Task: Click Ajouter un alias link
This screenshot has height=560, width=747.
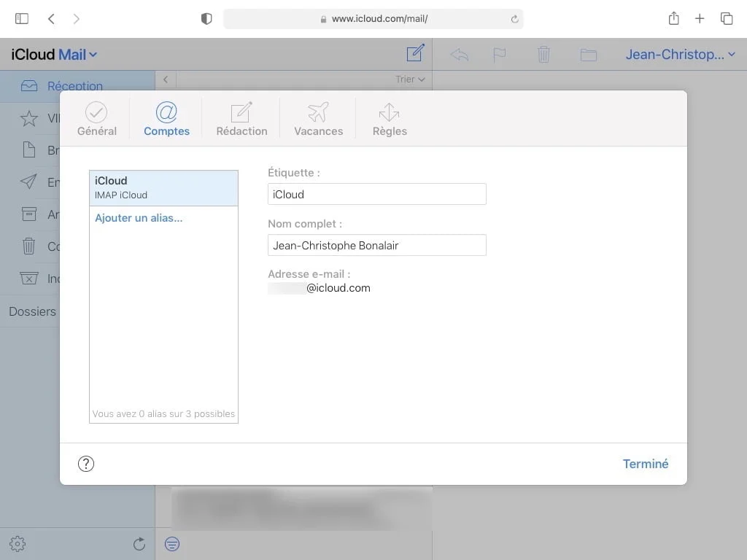Action: [x=139, y=217]
